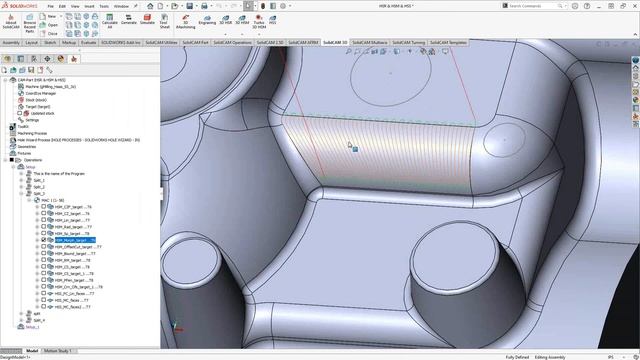
Task: Click the Open CAM-Part button
Action: coord(49,25)
